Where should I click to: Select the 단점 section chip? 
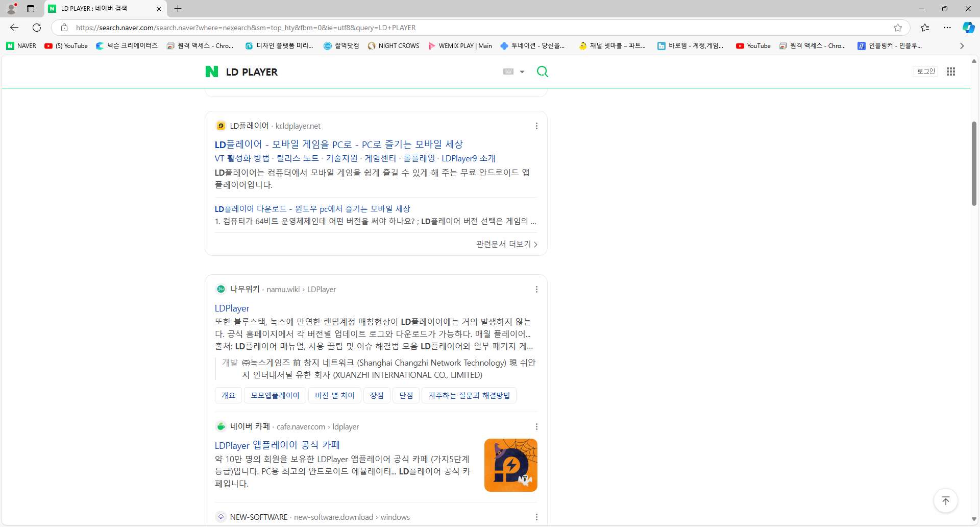pyautogui.click(x=406, y=395)
